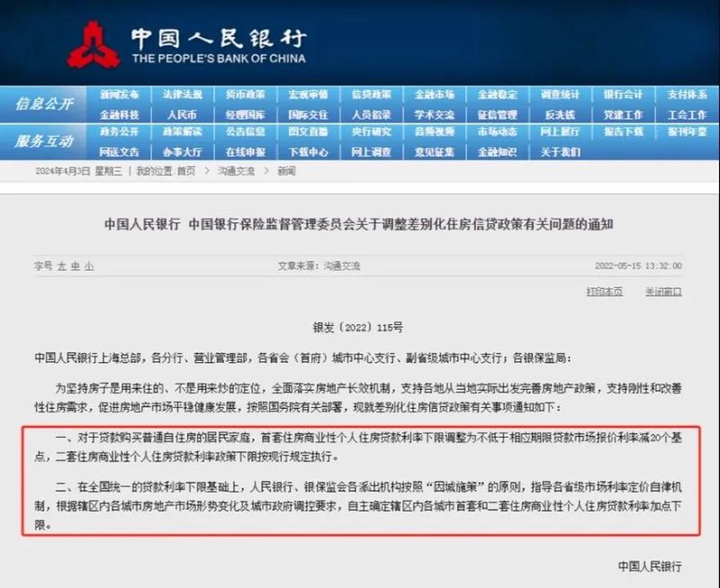Open the 政策解读 nav link
Image resolution: width=720 pixels, height=588 pixels.
tap(183, 131)
